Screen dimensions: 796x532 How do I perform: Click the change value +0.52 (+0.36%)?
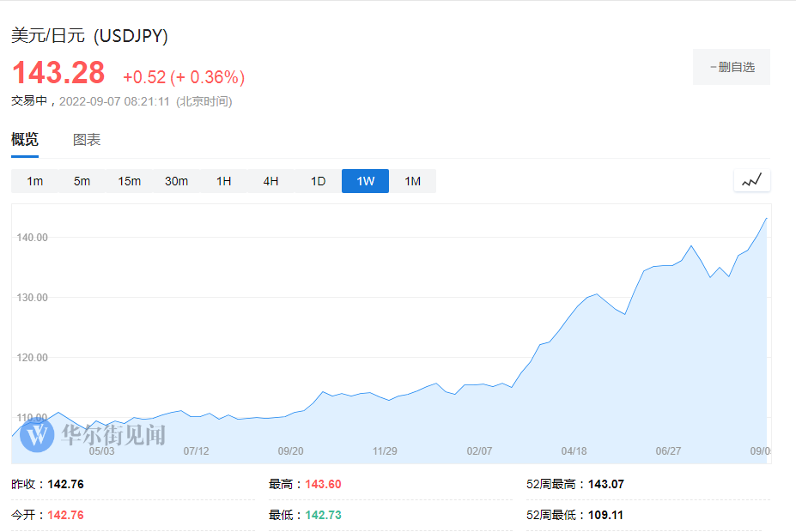coord(184,77)
